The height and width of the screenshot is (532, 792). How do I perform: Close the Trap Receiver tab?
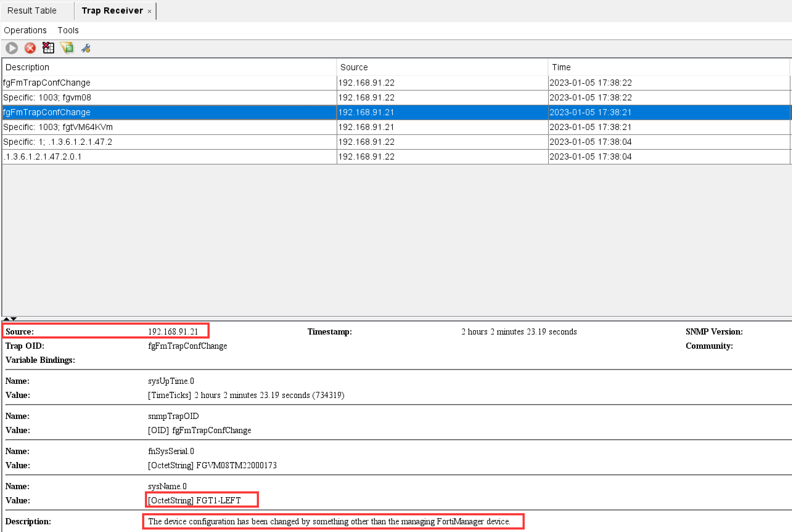[150, 11]
